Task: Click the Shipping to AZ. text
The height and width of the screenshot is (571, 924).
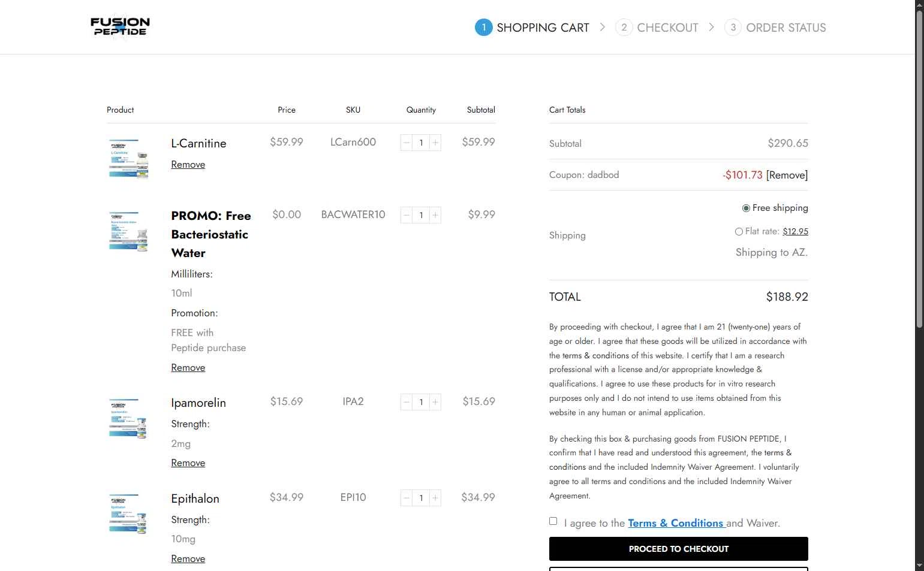Action: click(772, 252)
